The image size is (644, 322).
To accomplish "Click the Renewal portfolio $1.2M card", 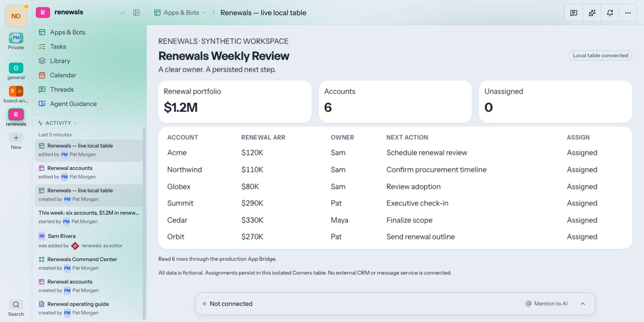I will 235,102.
